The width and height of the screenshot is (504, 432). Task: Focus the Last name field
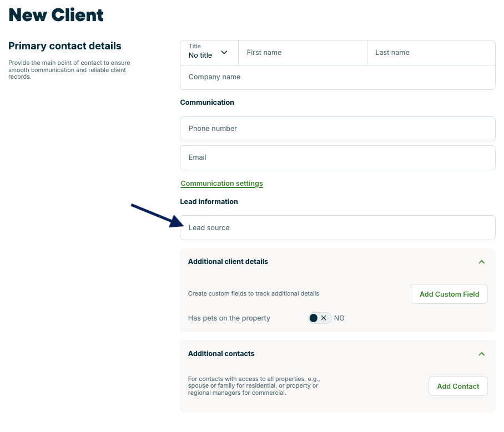pyautogui.click(x=431, y=53)
